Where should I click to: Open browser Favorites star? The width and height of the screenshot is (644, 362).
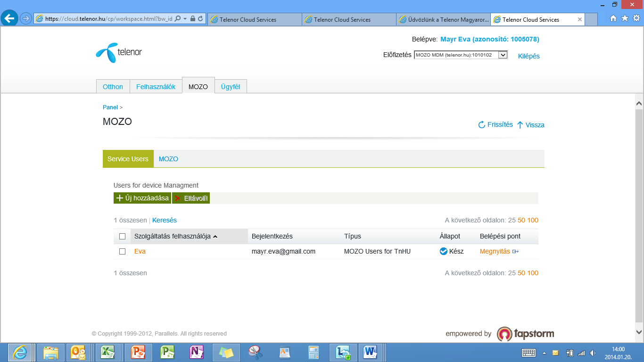pyautogui.click(x=625, y=18)
